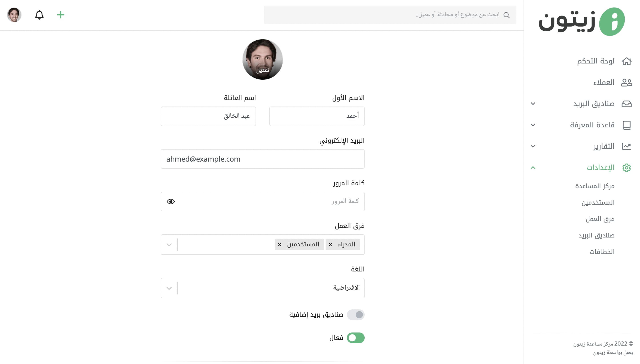This screenshot has width=640, height=364.
Task: Click the reports chart icon
Action: (x=626, y=146)
